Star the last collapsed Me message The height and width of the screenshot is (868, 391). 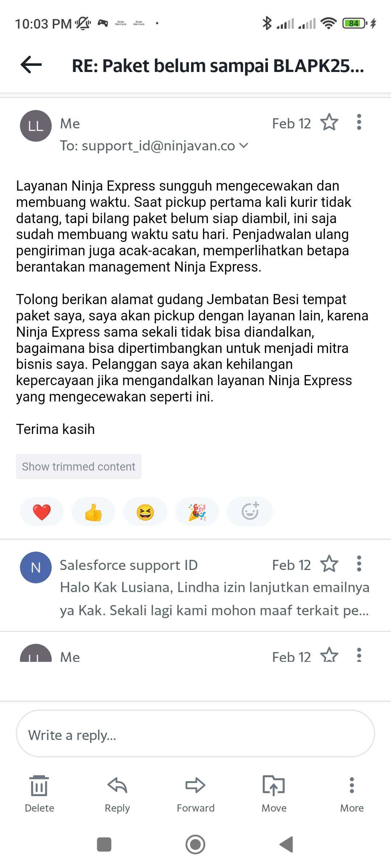(329, 655)
